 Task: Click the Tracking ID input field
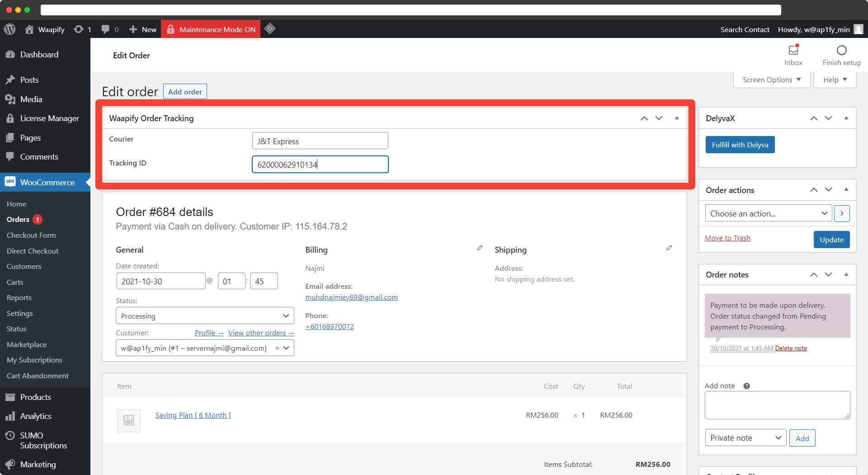click(320, 165)
